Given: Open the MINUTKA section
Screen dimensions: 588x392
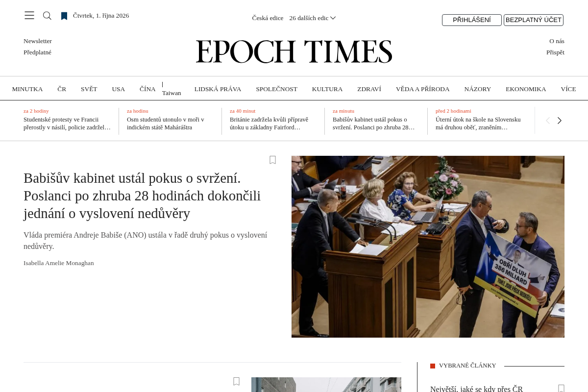Looking at the screenshot, I should (x=27, y=89).
